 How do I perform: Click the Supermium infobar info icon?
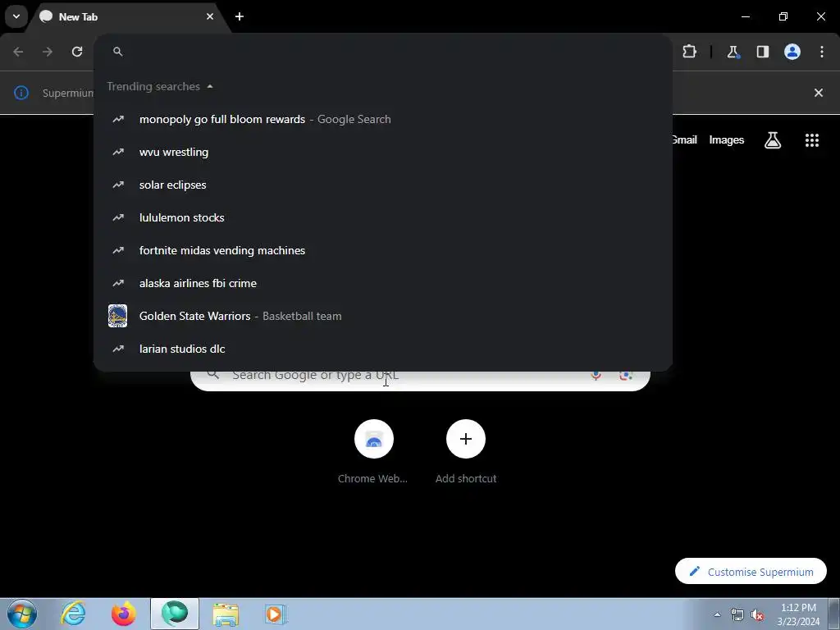21,93
